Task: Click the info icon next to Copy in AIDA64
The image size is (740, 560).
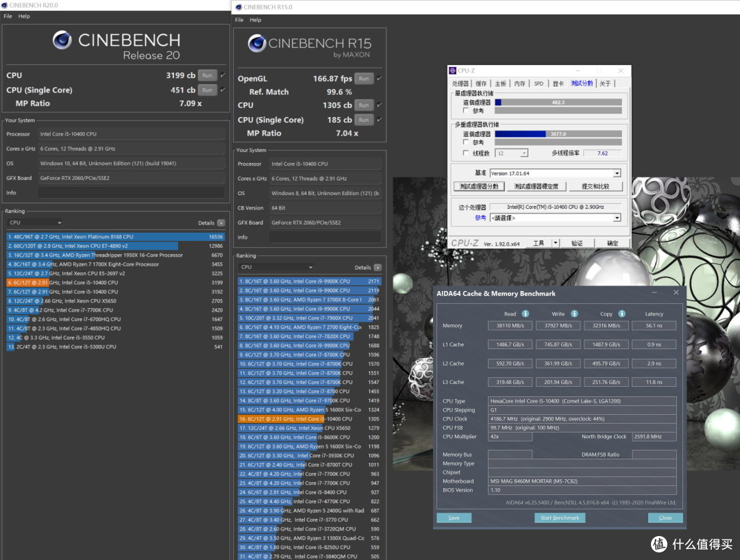Action: tap(622, 314)
